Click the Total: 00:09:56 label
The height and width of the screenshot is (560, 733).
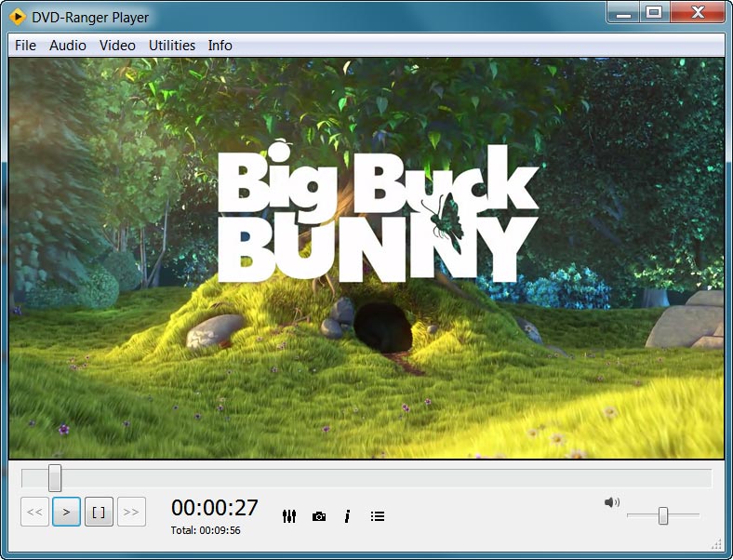pos(206,530)
